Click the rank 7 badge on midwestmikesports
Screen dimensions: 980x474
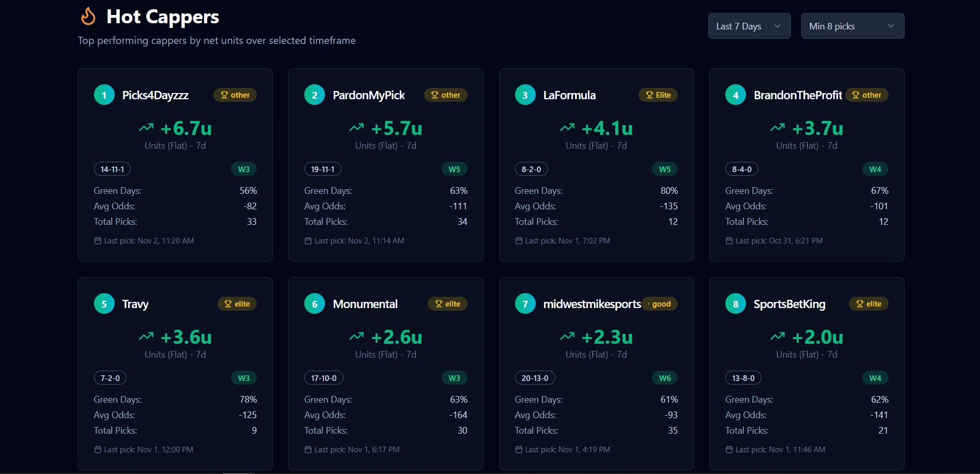[525, 304]
